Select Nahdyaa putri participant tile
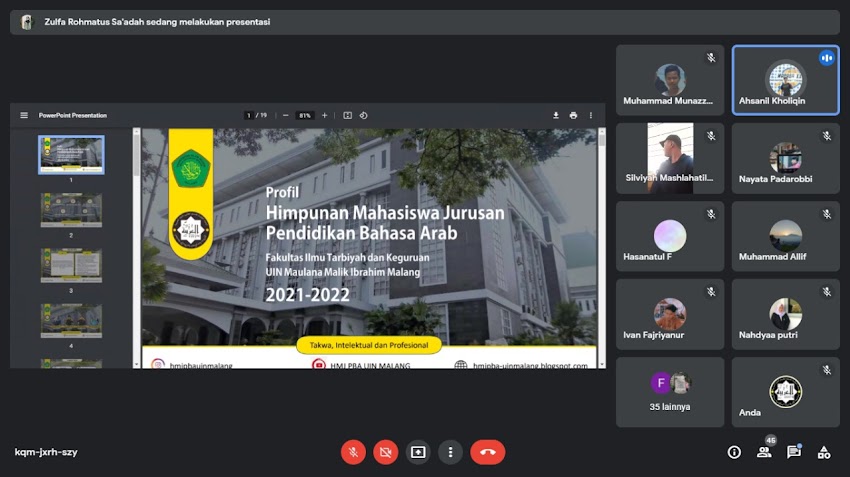Image resolution: width=850 pixels, height=477 pixels. [x=785, y=314]
